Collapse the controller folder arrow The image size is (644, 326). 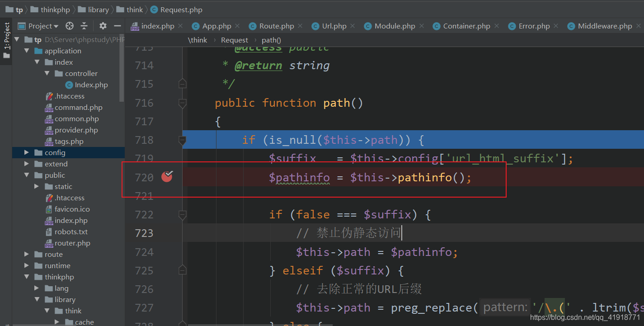click(47, 73)
